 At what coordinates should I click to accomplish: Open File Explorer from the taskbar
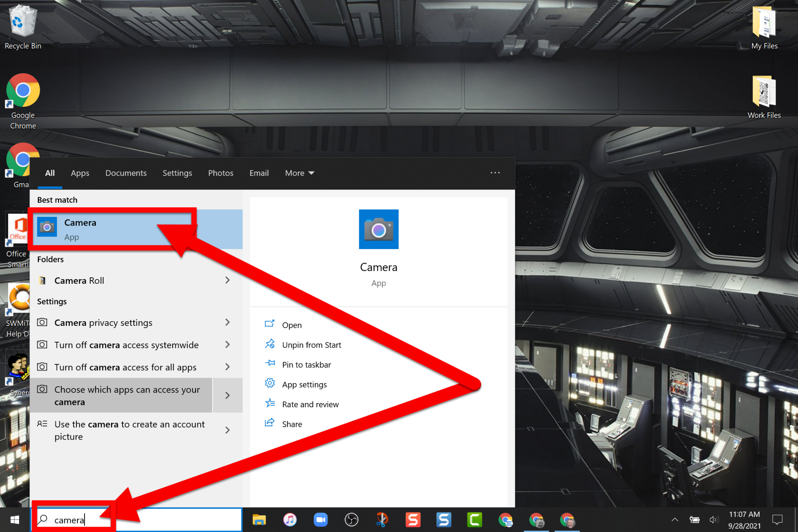tap(259, 520)
